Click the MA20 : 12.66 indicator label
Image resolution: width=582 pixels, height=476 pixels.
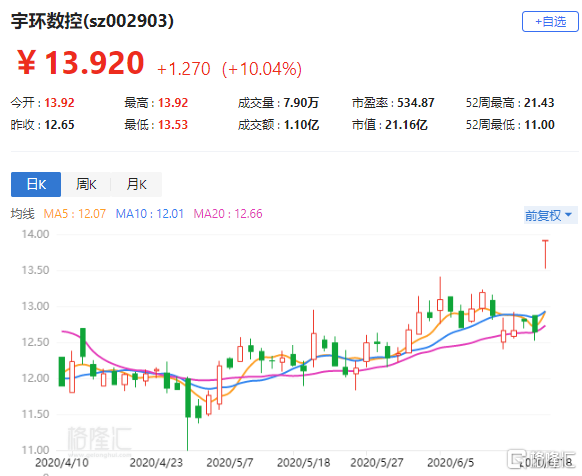pos(228,213)
